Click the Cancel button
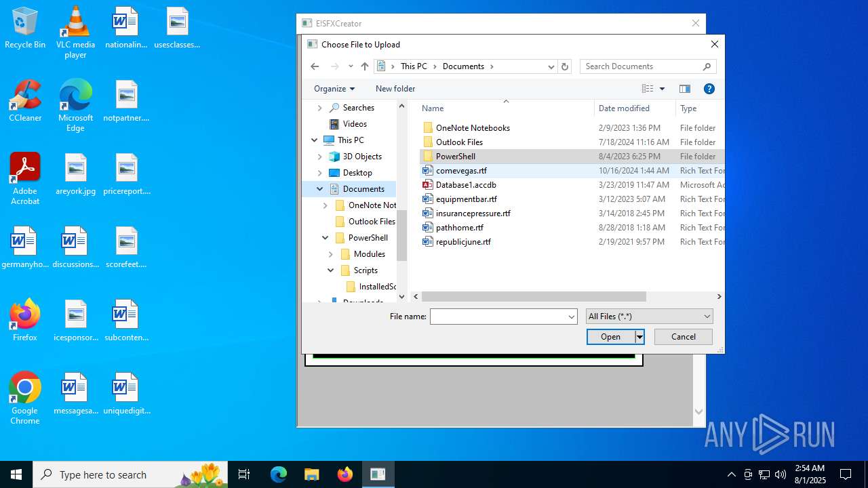Viewport: 868px width, 488px height. point(684,337)
